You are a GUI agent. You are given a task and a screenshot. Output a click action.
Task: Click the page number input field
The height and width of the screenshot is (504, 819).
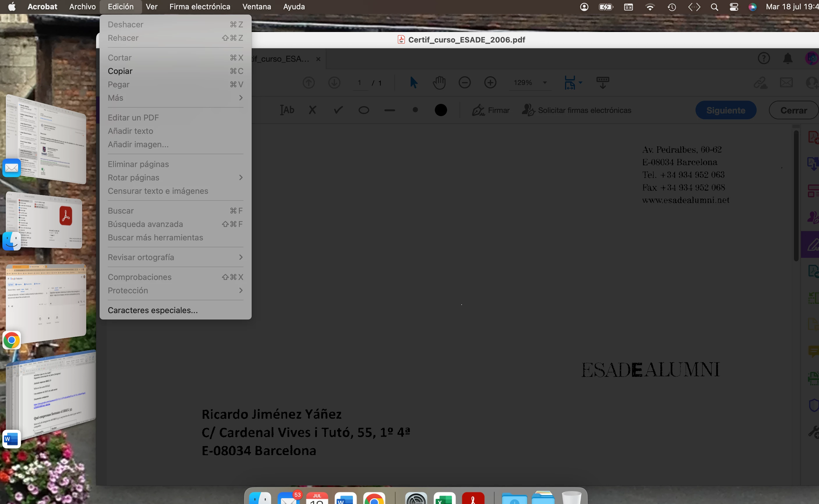click(359, 82)
